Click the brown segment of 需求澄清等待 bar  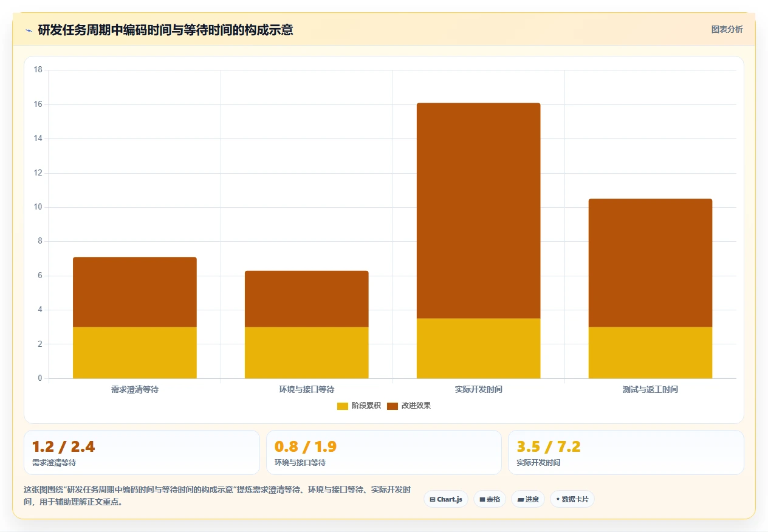pos(135,292)
